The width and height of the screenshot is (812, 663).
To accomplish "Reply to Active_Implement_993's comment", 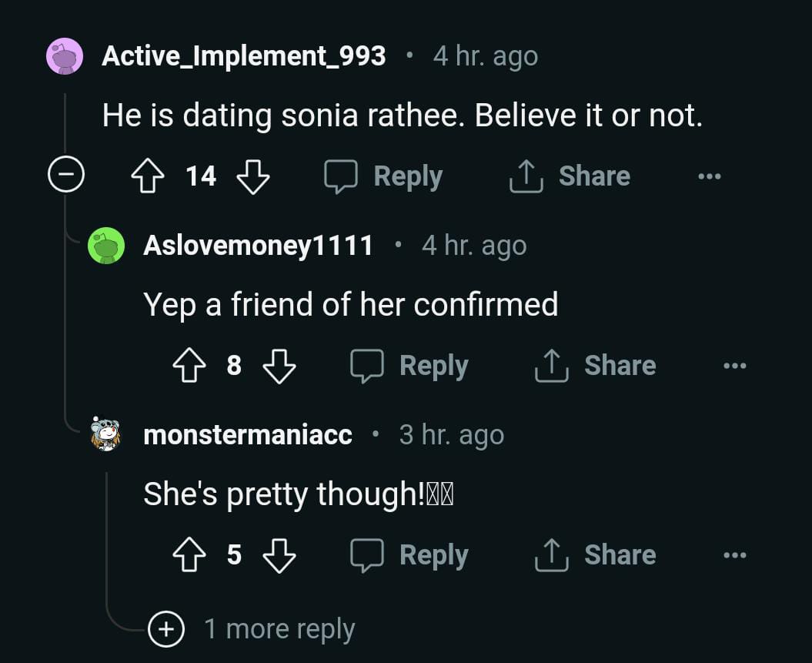I will [383, 176].
